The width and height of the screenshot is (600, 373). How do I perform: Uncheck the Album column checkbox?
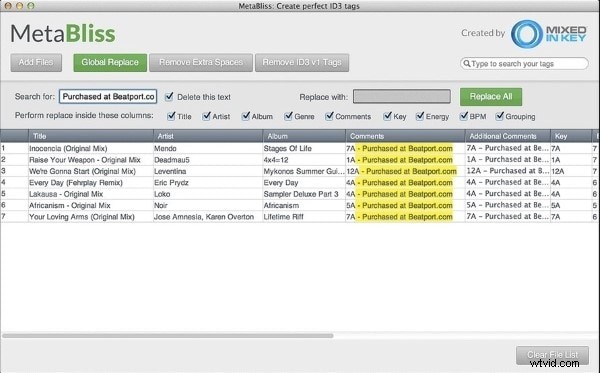tap(246, 116)
